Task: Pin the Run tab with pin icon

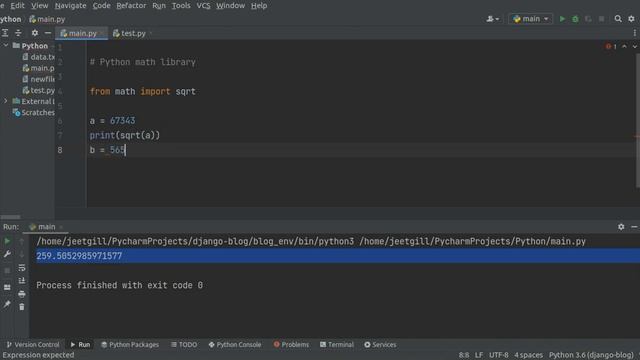Action: [7, 304]
